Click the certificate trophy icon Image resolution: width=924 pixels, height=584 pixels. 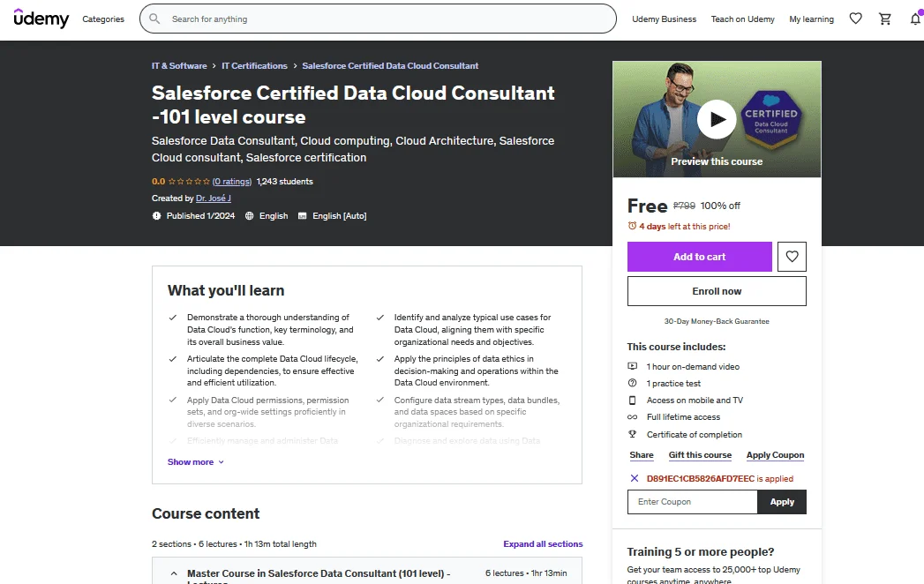632,434
